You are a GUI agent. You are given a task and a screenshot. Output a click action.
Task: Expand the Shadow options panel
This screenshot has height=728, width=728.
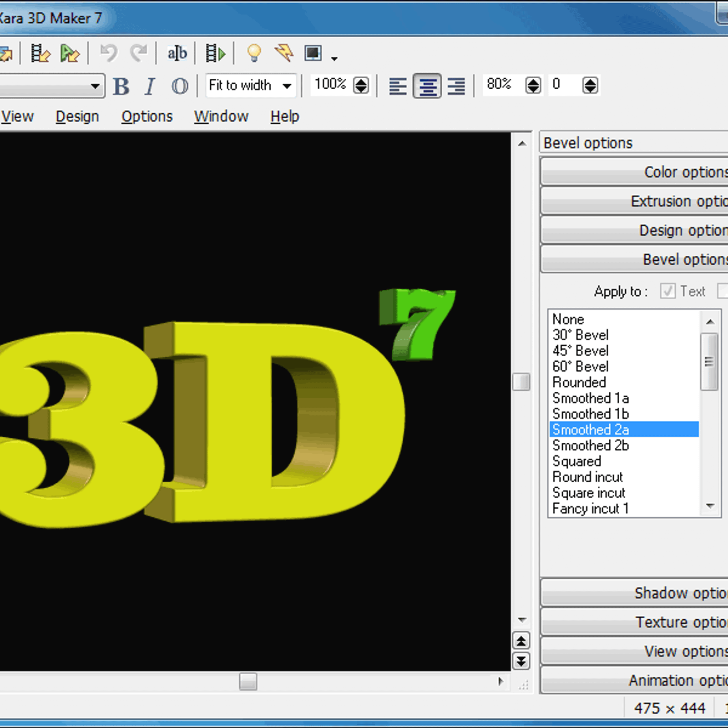pyautogui.click(x=635, y=592)
